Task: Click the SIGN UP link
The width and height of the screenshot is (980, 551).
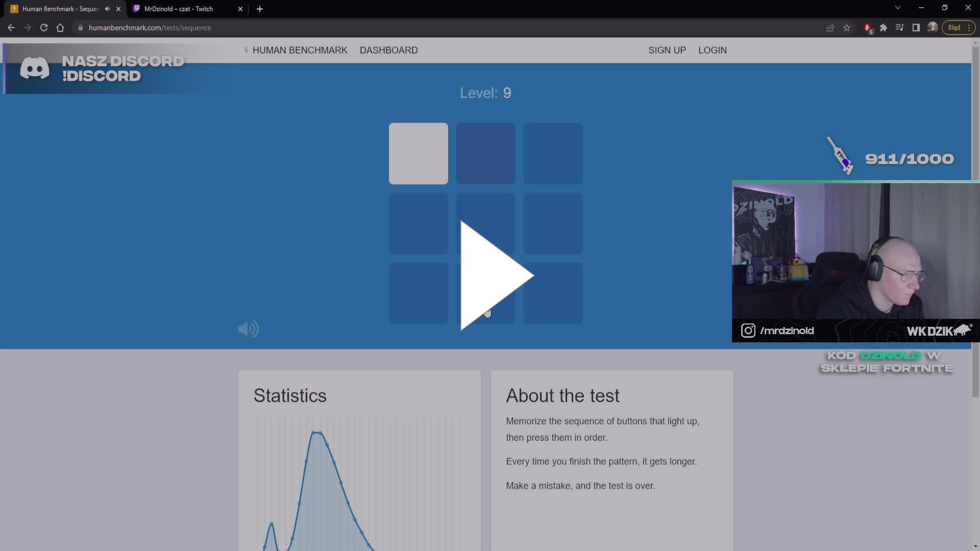Action: [x=667, y=50]
